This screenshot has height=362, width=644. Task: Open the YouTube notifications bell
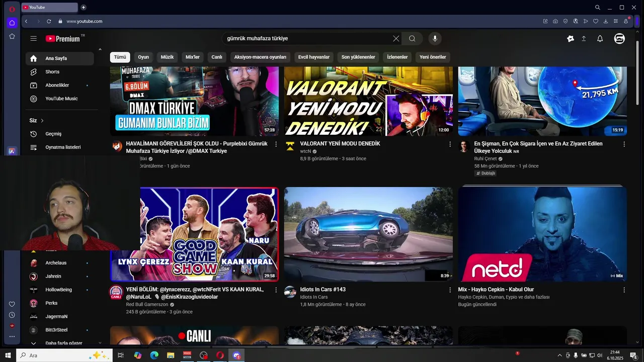tap(600, 39)
